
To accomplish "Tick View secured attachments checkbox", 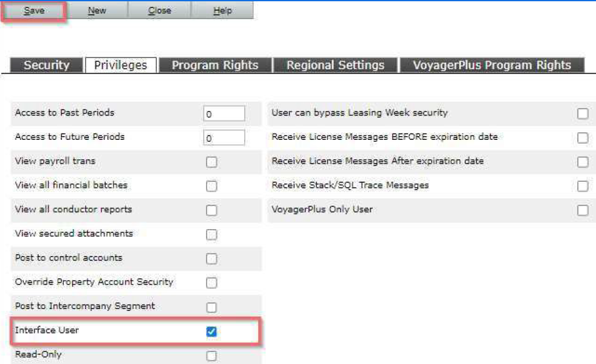I will click(212, 235).
